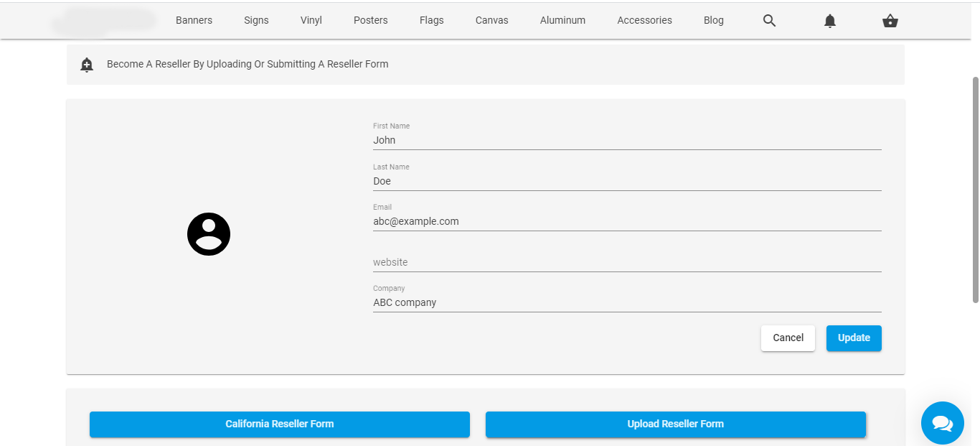
Task: Go to Vinyl products
Action: tap(311, 20)
